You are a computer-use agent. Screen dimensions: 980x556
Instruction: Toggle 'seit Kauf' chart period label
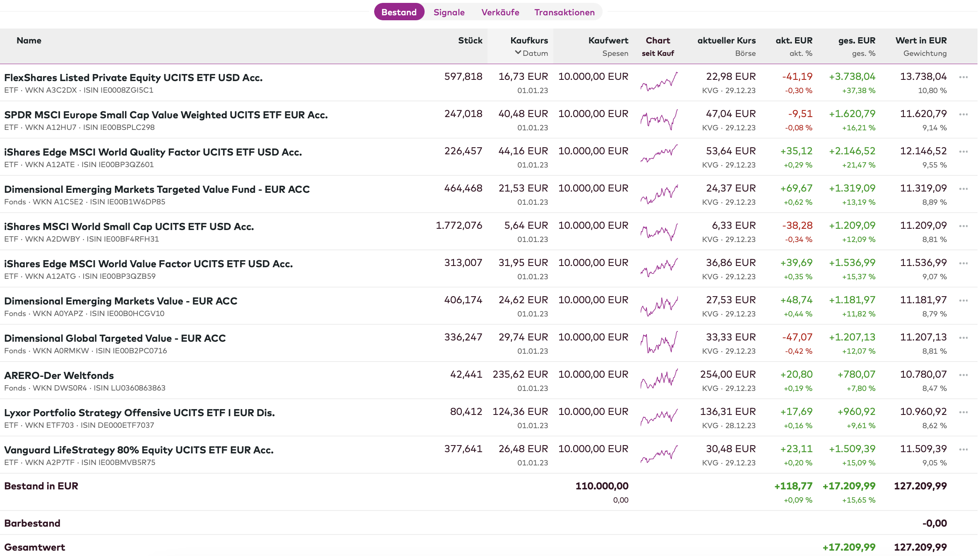(658, 53)
